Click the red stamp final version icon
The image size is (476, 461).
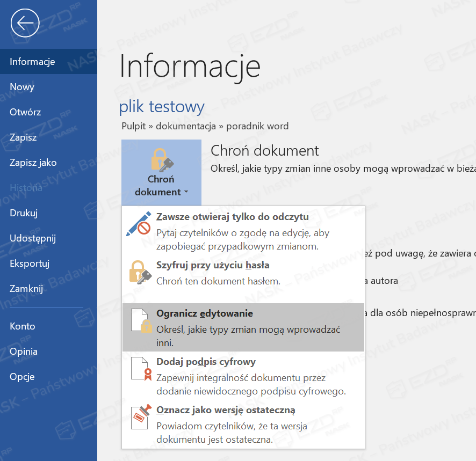click(139, 418)
